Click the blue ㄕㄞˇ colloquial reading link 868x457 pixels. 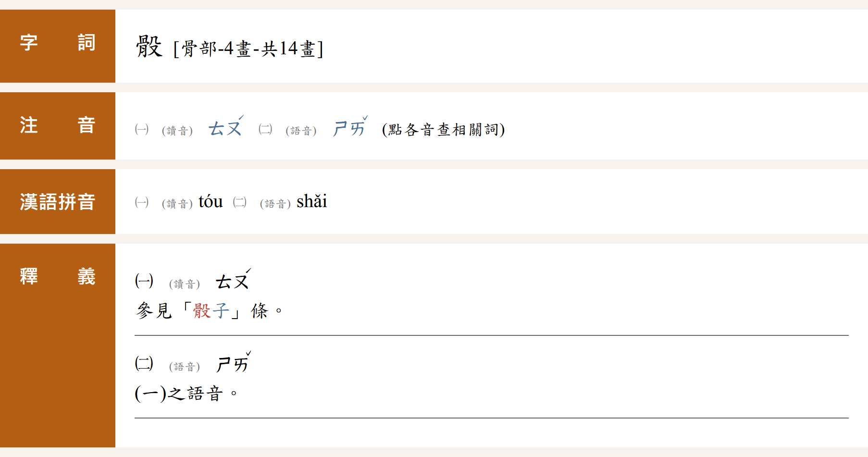tap(349, 128)
